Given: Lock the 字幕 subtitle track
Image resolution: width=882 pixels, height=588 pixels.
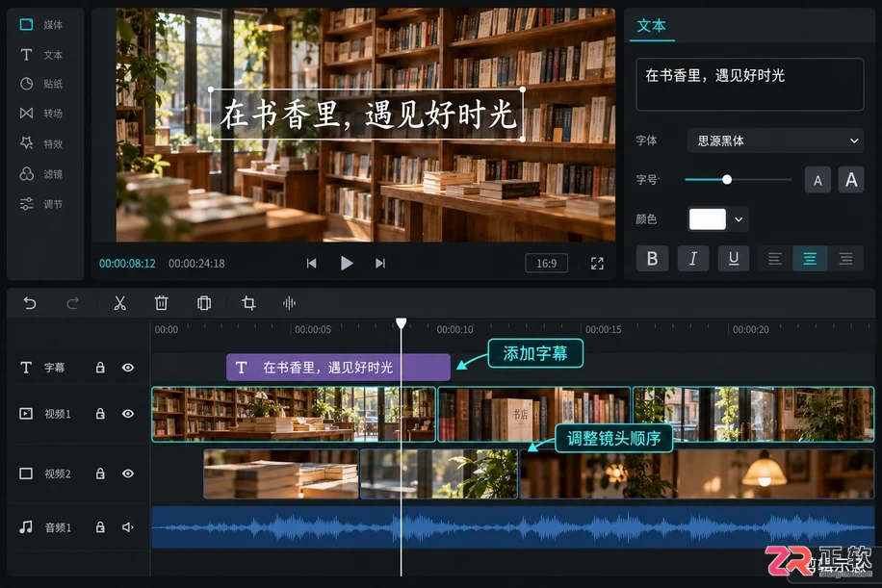Looking at the screenshot, I should pyautogui.click(x=100, y=368).
